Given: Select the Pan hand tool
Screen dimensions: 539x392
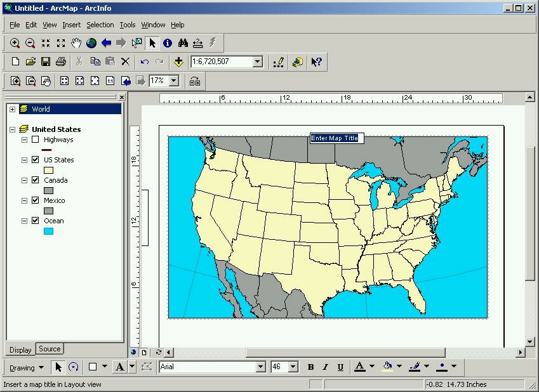Looking at the screenshot, I should 76,43.
